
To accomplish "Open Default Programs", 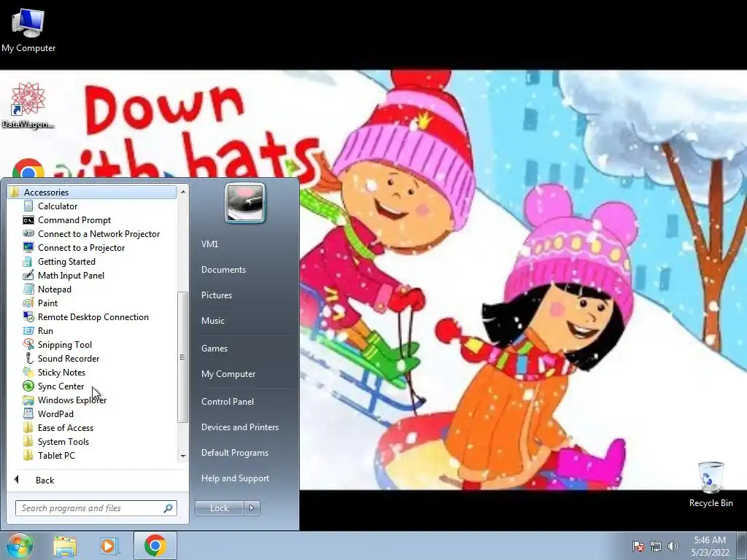I will (x=234, y=452).
